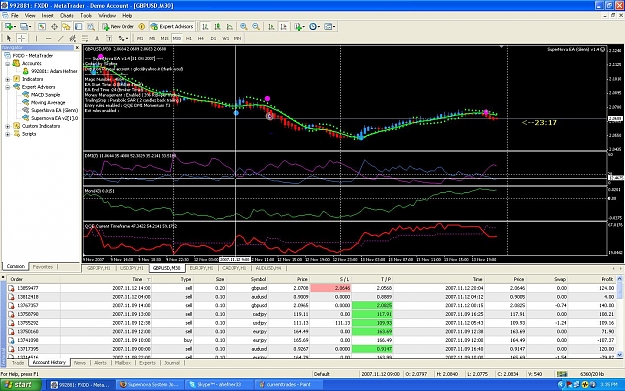Viewport: 625px width, 391px height.
Task: Select the M1 timeframe button
Action: (140, 38)
